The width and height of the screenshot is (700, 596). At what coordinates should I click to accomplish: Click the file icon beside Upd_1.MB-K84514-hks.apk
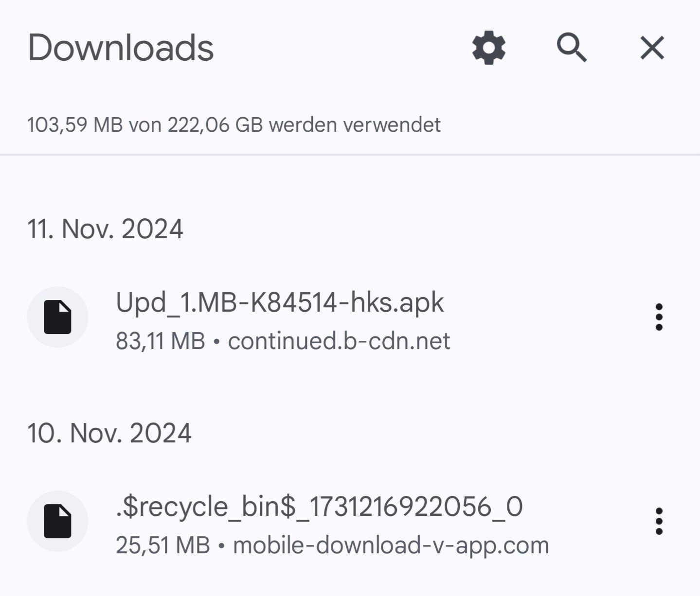[x=57, y=317]
